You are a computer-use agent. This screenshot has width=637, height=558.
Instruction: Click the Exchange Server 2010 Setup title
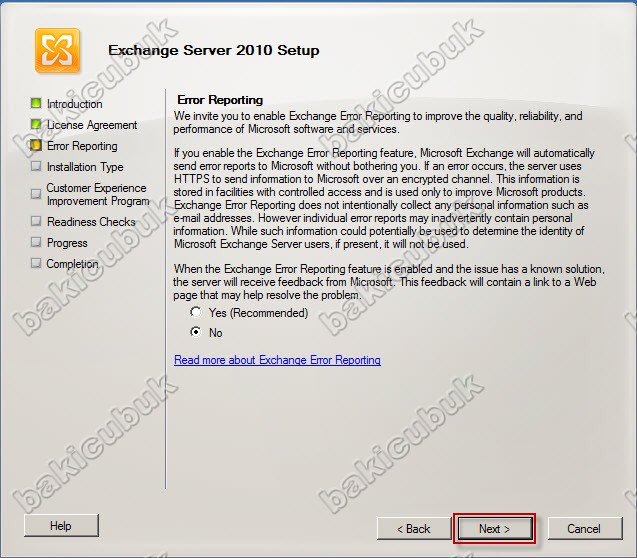click(214, 50)
